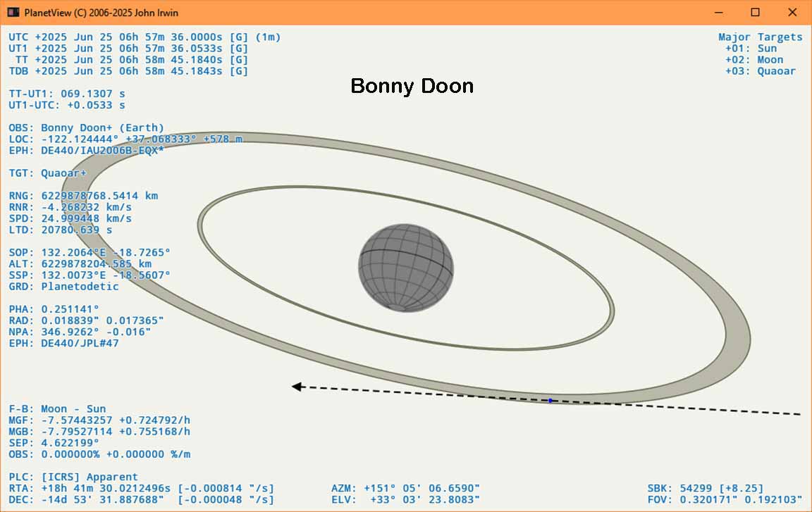Click the arrowhead of the dashed track

(297, 387)
